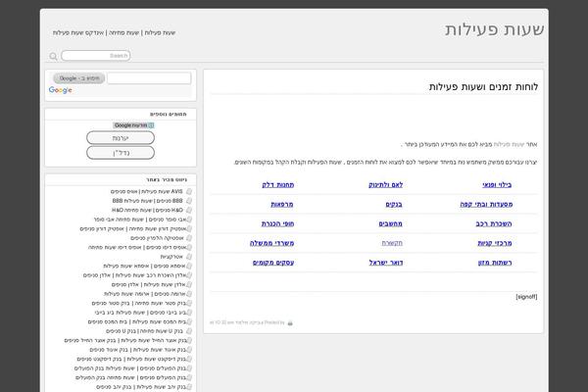This screenshot has height=392, width=588.
Task: Open the דואר ישראל category link
Action: (x=386, y=263)
